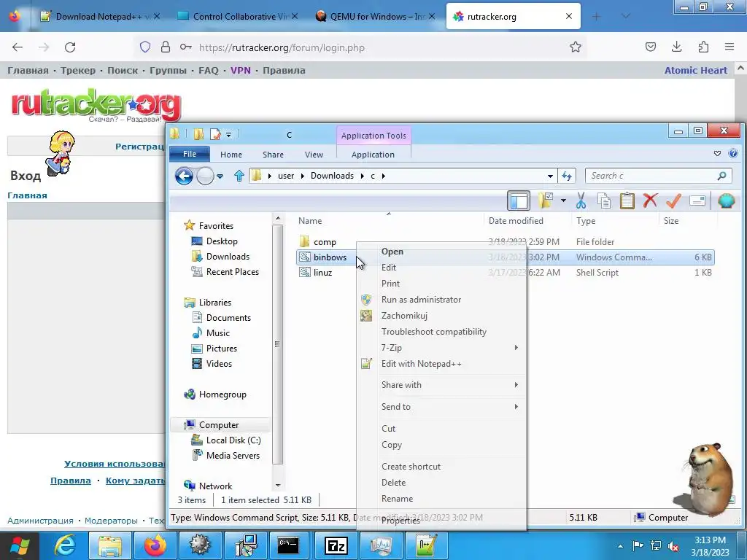Open 7-Zip from the taskbar
The width and height of the screenshot is (747, 560).
tap(336, 545)
